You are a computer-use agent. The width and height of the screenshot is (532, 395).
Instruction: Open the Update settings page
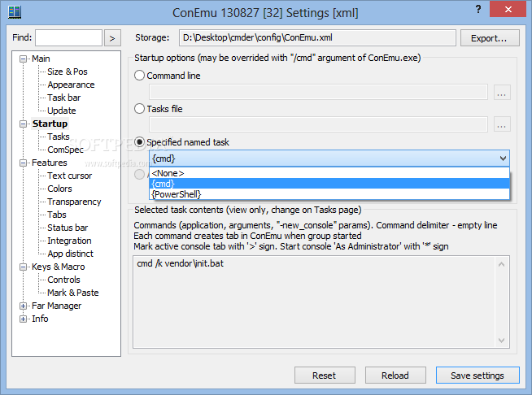(x=61, y=111)
